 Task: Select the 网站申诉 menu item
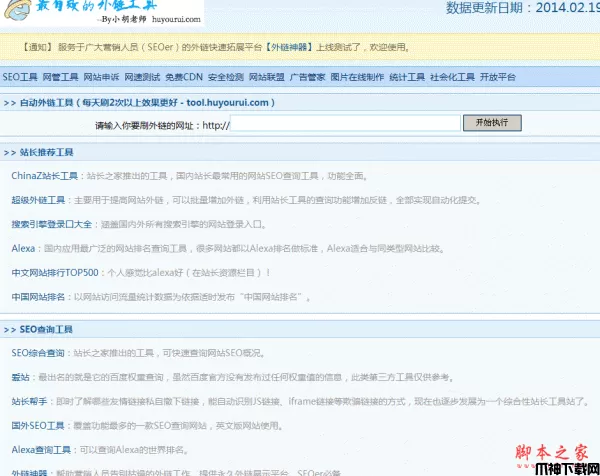[102, 77]
